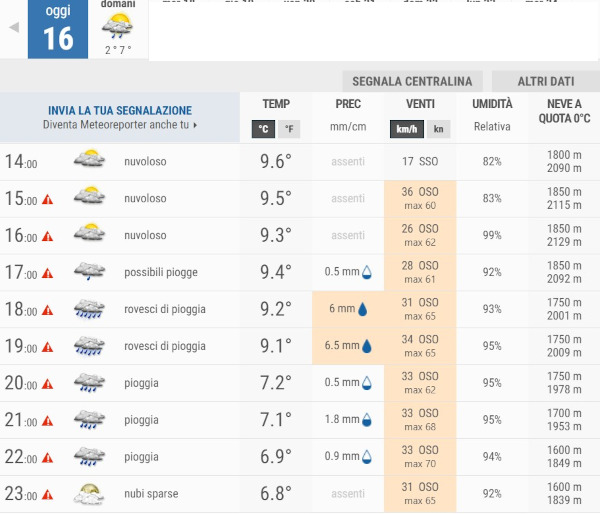This screenshot has width=600, height=514.
Task: Select the domani forecast tab
Action: coord(119,29)
